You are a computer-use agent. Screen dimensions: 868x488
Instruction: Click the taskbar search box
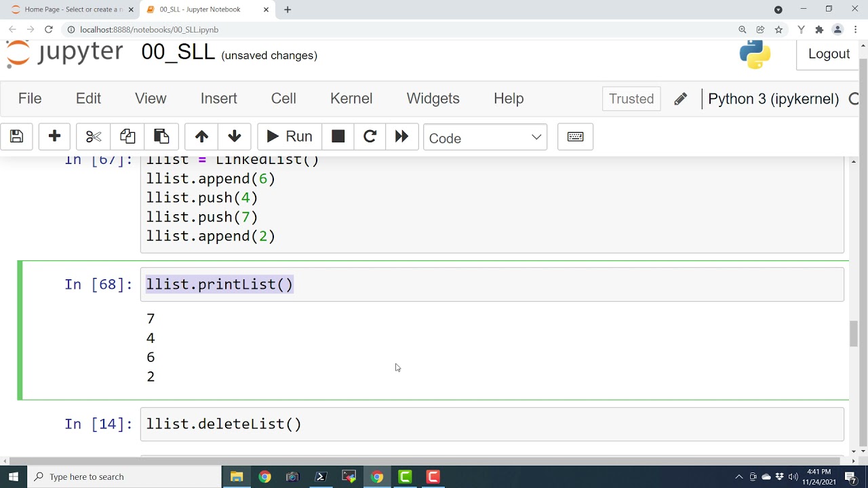pyautogui.click(x=124, y=476)
